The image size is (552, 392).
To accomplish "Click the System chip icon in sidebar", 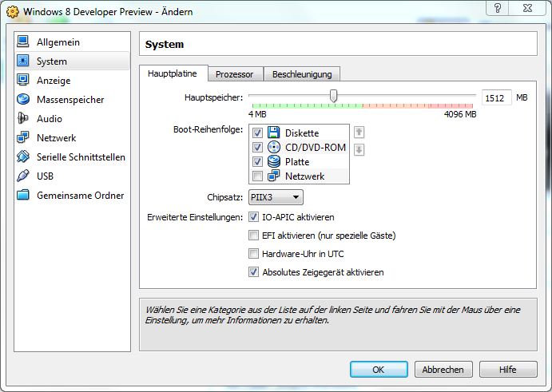I will pyautogui.click(x=23, y=61).
